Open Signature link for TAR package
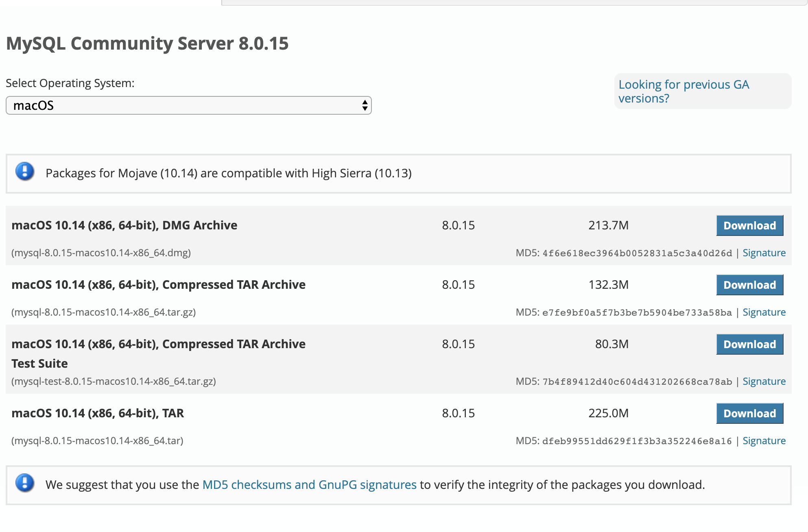This screenshot has width=808, height=532. 764,441
